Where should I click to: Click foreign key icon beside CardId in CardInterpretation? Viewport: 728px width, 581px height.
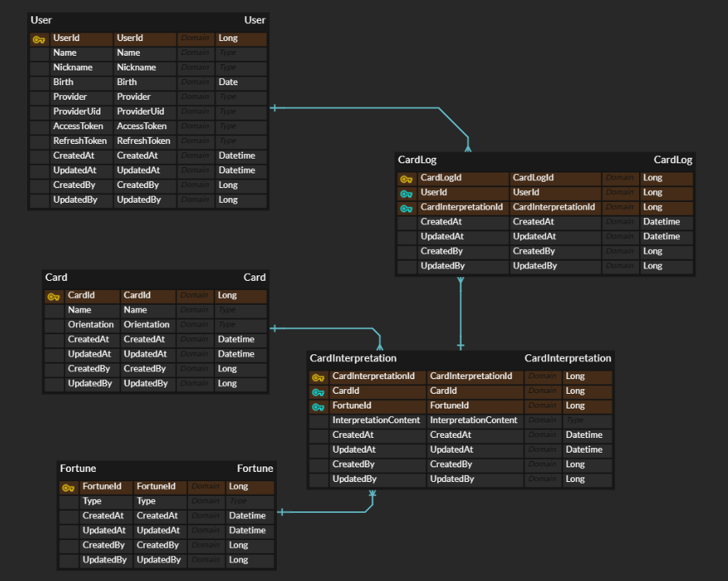318,392
